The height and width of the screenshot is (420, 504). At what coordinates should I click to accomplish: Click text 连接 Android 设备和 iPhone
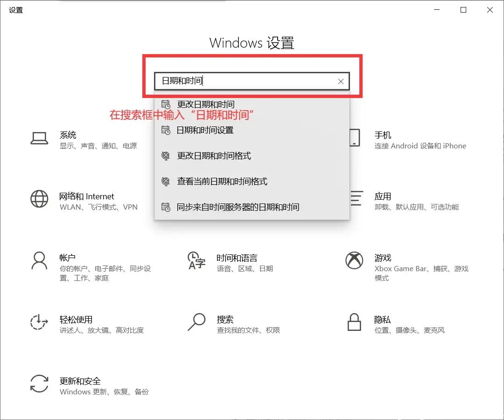(x=420, y=146)
